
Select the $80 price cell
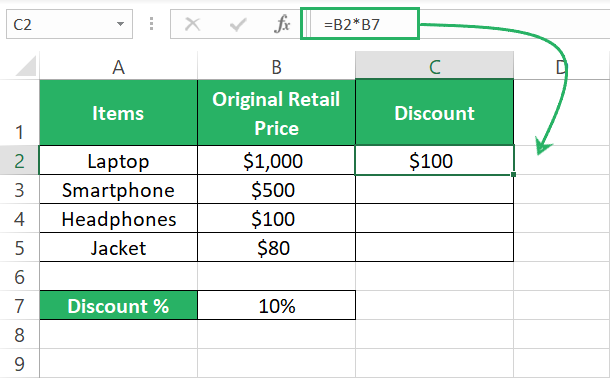point(277,247)
